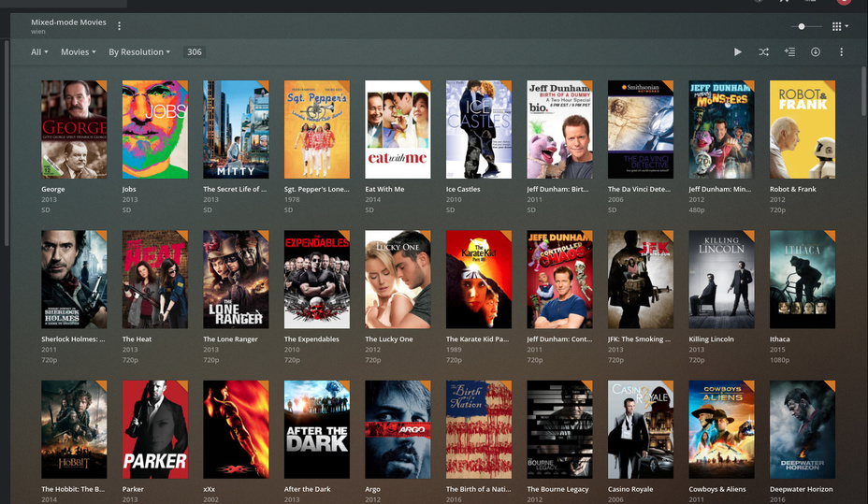Click the wien server name text
The width and height of the screenshot is (868, 504).
pos(38,32)
